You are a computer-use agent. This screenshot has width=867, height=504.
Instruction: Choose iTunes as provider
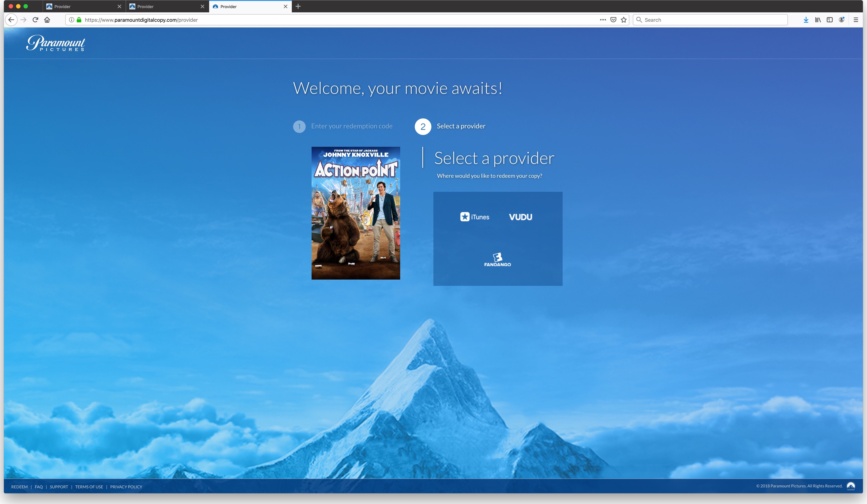pos(474,217)
